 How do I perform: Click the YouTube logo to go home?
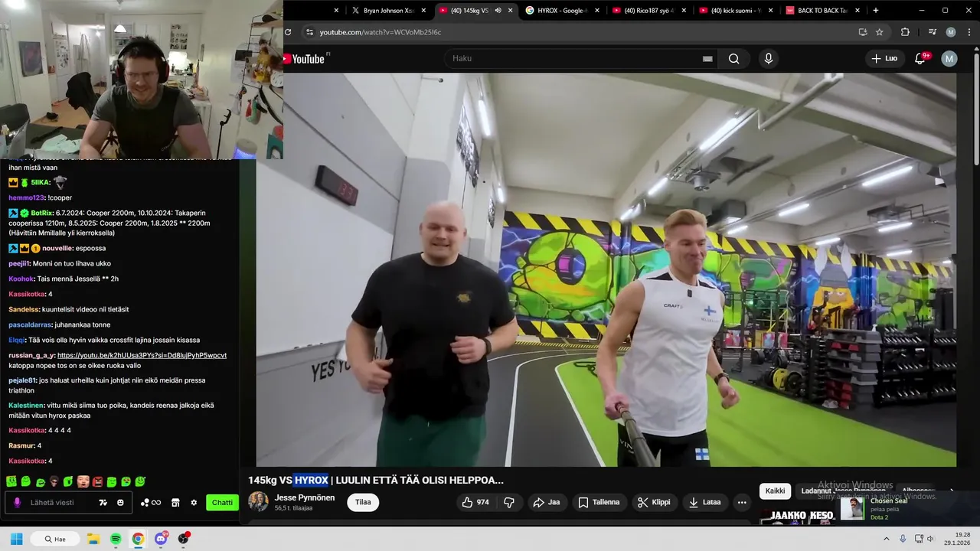(x=304, y=59)
